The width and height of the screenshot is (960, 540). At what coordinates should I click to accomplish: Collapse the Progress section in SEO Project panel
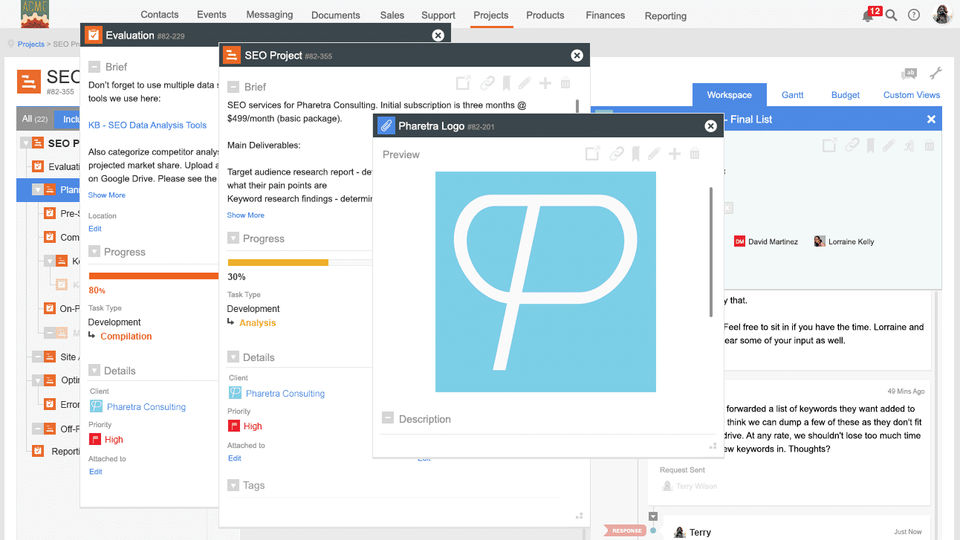233,238
